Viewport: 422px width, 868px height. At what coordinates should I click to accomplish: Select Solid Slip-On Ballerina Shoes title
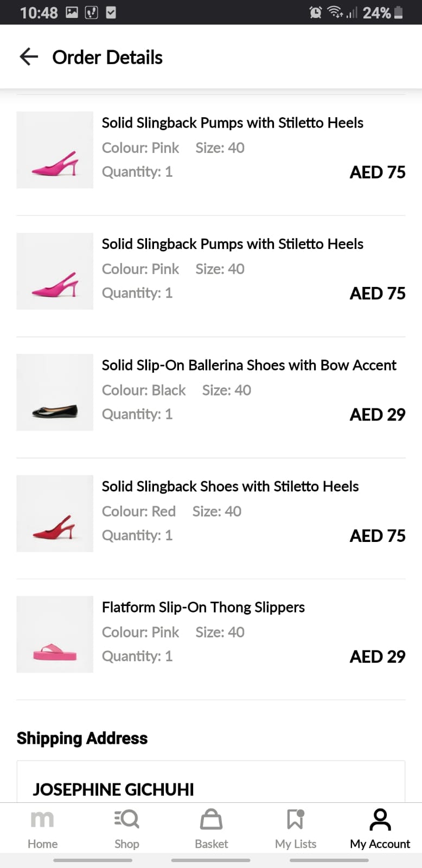click(249, 366)
